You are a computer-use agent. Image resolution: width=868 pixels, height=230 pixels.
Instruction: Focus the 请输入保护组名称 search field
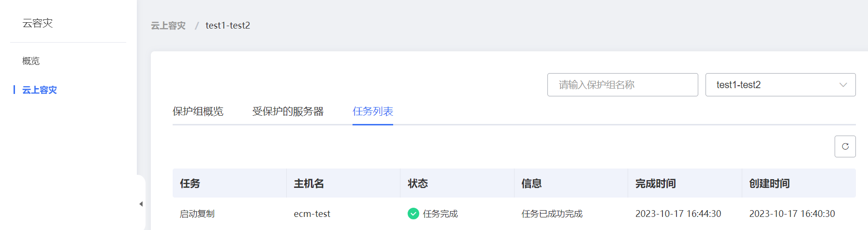click(622, 85)
